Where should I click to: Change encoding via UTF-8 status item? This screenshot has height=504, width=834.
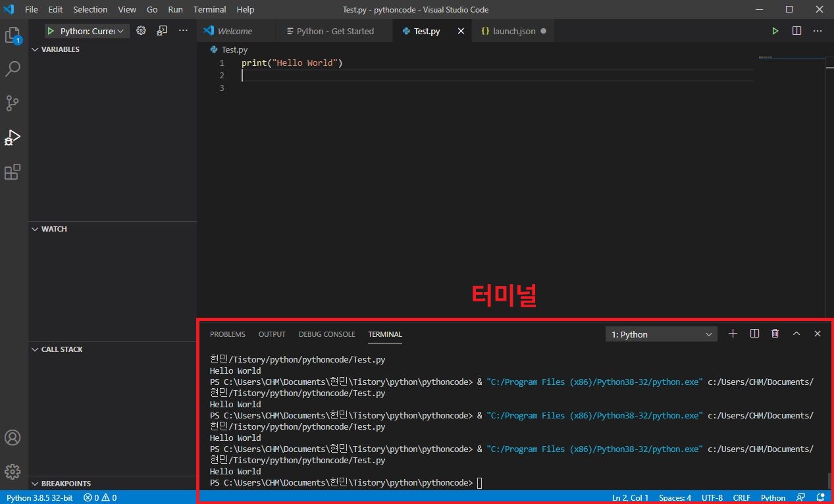pyautogui.click(x=712, y=497)
